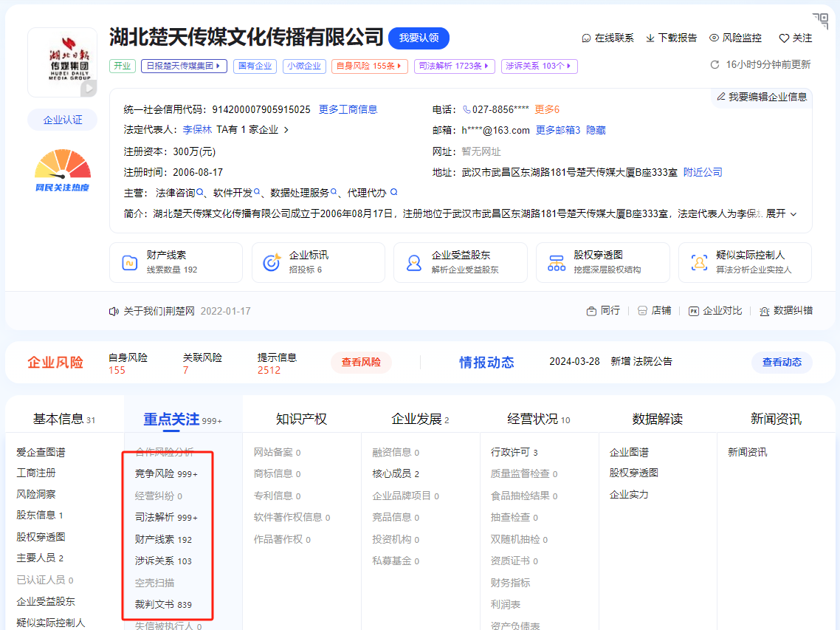Open 爱企查图谱 item

tap(41, 453)
